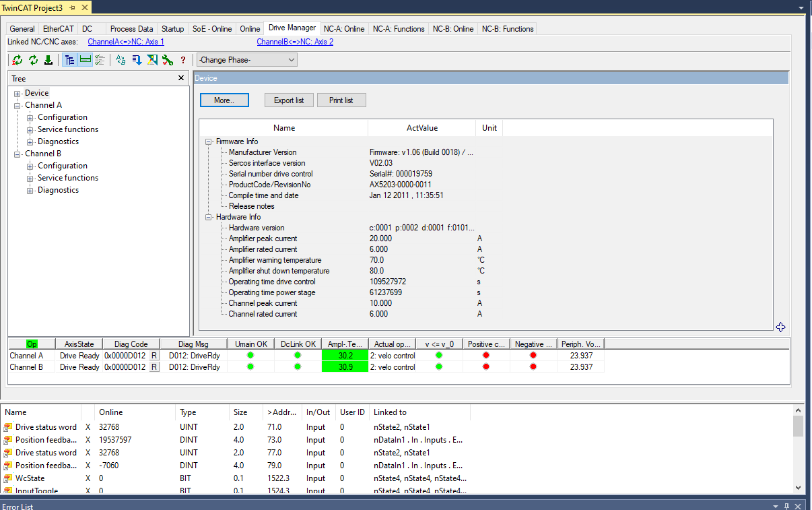
Task: Open the NC-A: Online tab
Action: click(343, 29)
